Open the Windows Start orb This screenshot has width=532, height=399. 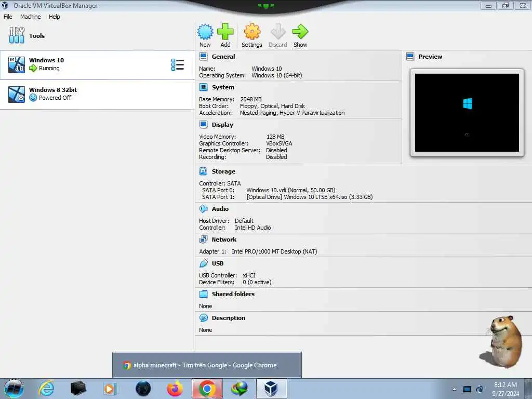(x=14, y=389)
